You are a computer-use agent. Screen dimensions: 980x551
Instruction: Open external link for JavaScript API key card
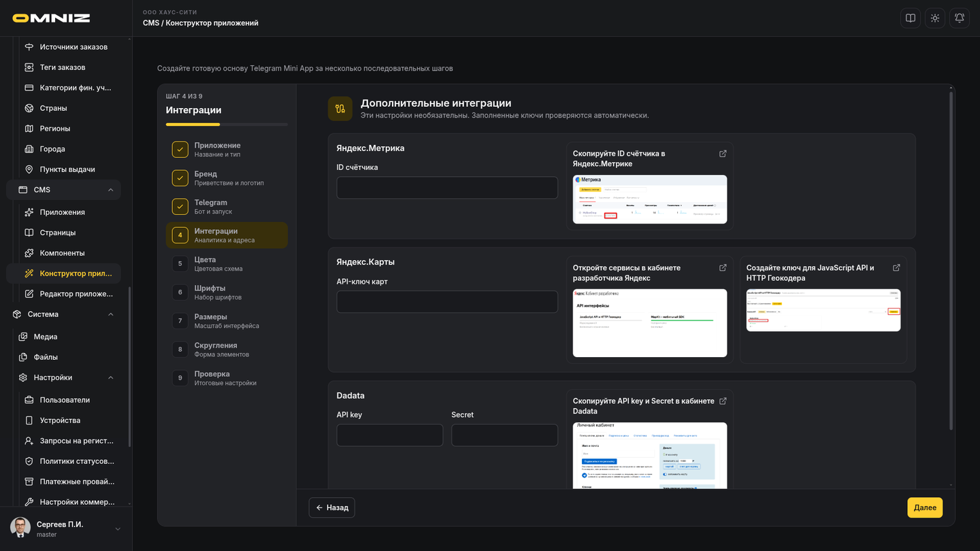tap(896, 268)
